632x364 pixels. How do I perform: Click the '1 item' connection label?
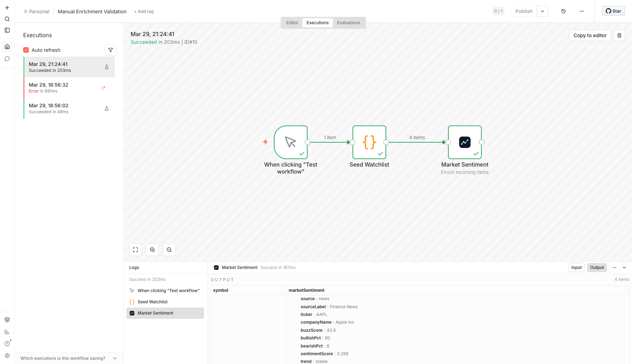pyautogui.click(x=330, y=137)
